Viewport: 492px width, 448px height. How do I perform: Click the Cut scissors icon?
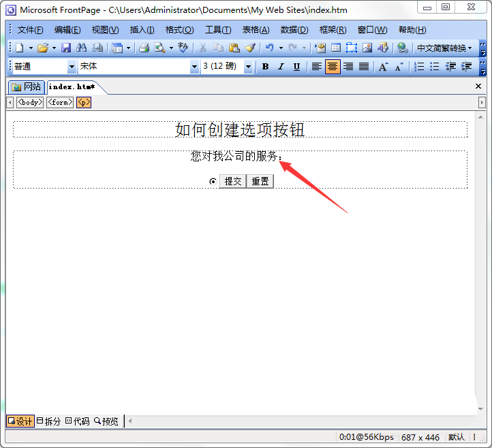[x=202, y=48]
